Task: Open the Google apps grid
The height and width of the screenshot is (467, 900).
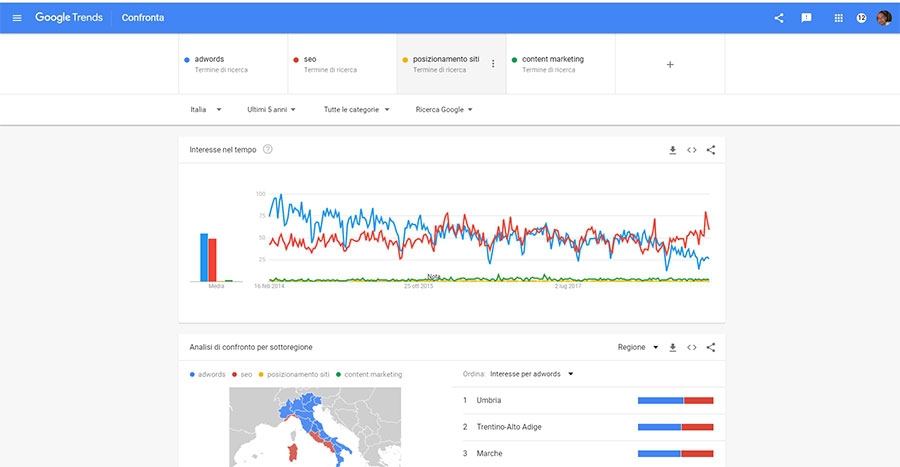Action: point(839,18)
